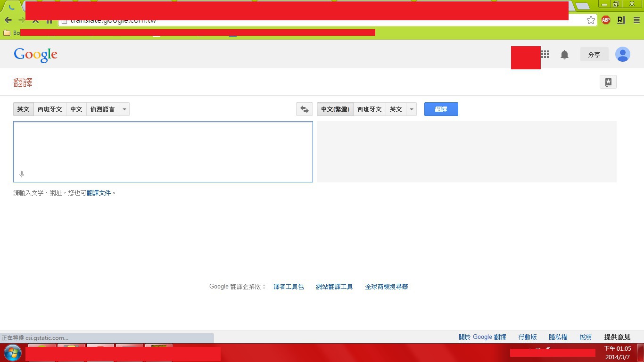644x362 pixels.
Task: Open the 網站翻譯工具 link
Action: tap(334, 287)
